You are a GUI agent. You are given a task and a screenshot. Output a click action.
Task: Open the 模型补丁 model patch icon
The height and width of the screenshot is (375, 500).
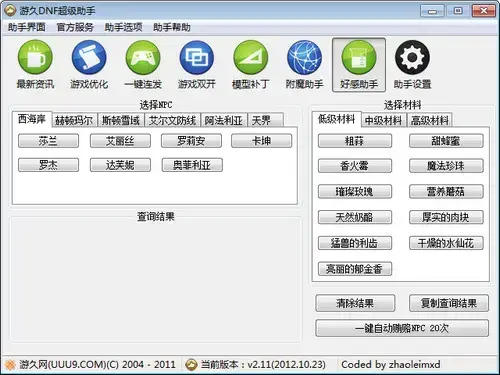coord(251,65)
